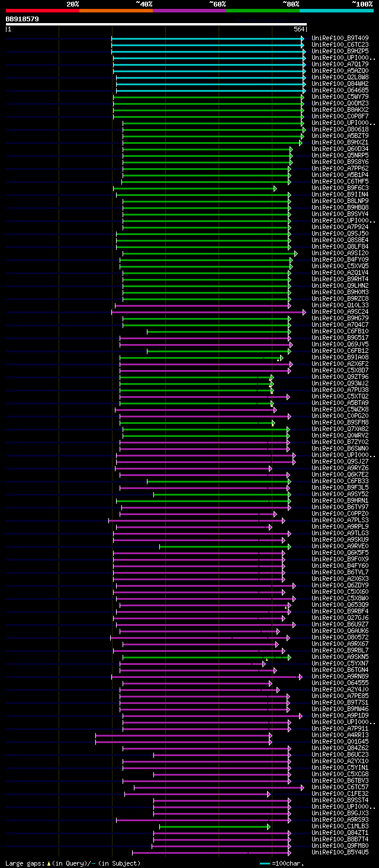This screenshot has height=868, width=379.
Task: Select hit label UniRef100_A9RN89
Action: [340, 677]
